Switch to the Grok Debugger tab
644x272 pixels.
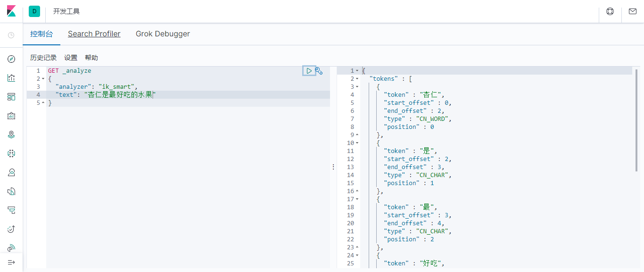163,34
